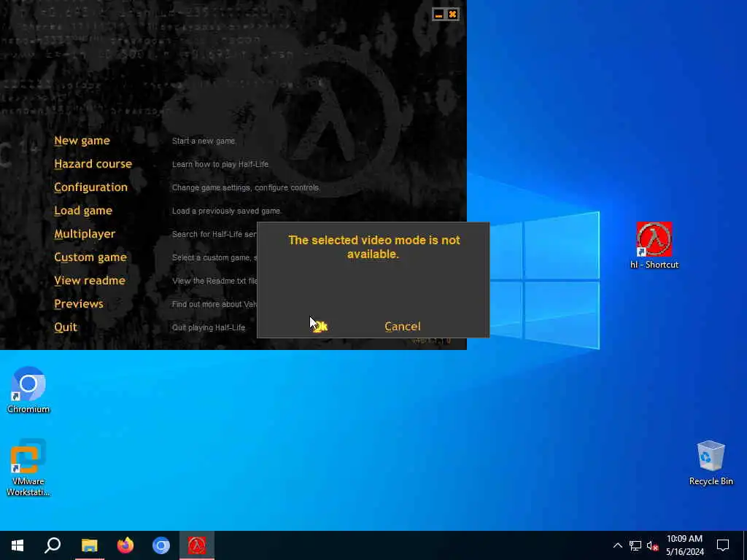
Task: Open the Hazard course menu entry
Action: pyautogui.click(x=93, y=164)
